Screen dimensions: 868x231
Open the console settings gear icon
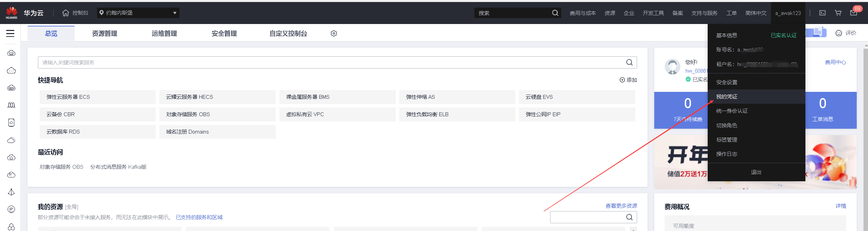pyautogui.click(x=334, y=33)
